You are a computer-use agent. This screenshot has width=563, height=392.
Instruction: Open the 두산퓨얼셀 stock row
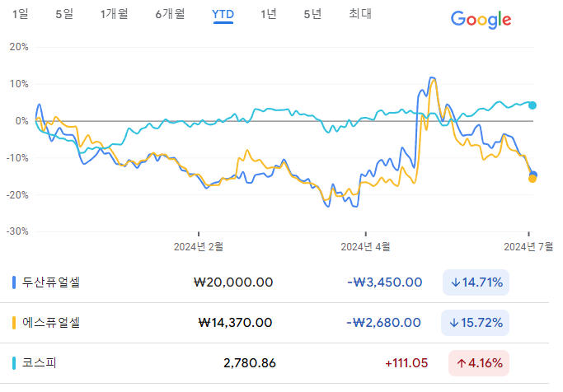click(274, 282)
